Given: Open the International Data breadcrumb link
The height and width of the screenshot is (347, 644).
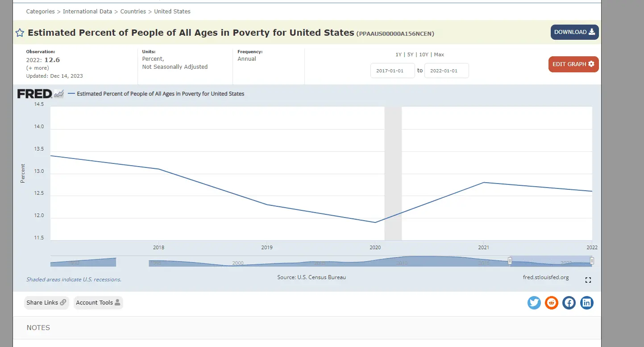Looking at the screenshot, I should [87, 11].
